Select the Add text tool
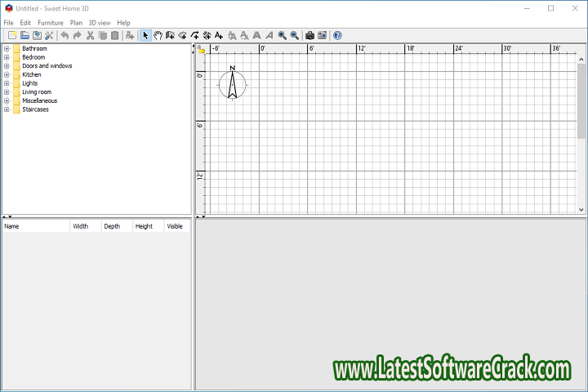The image size is (588, 392). pos(219,35)
